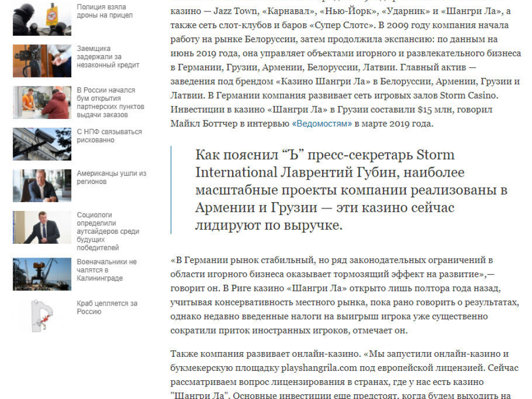The height and width of the screenshot is (399, 532).
Task: Read 'Заемщика задержали за незаконный кредит' story
Action: point(108,57)
